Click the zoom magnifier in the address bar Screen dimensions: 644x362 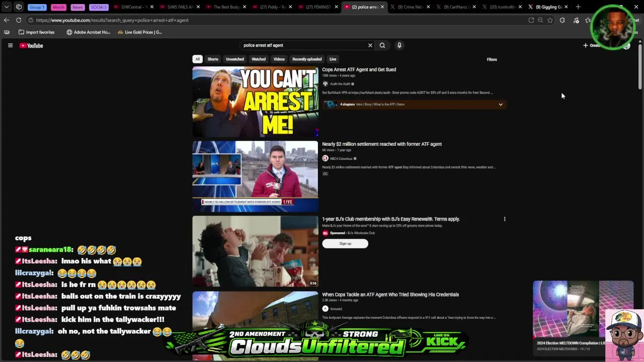[x=540, y=20]
